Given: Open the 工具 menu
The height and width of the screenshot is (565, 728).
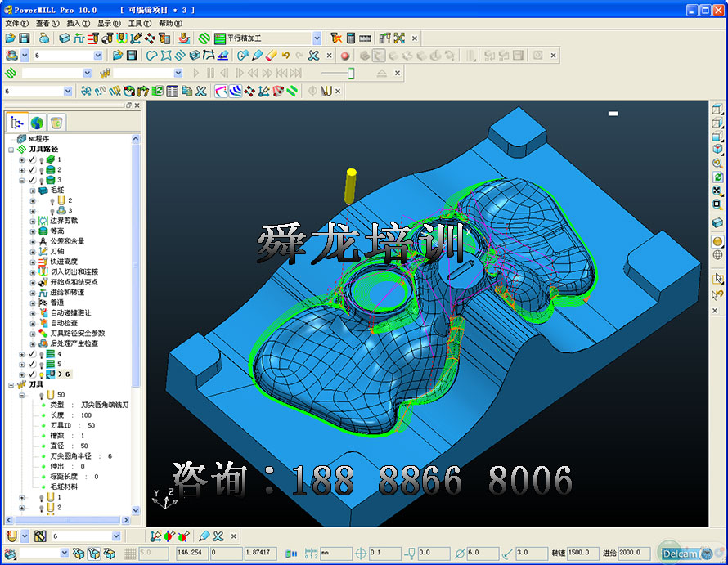Looking at the screenshot, I should [x=139, y=23].
